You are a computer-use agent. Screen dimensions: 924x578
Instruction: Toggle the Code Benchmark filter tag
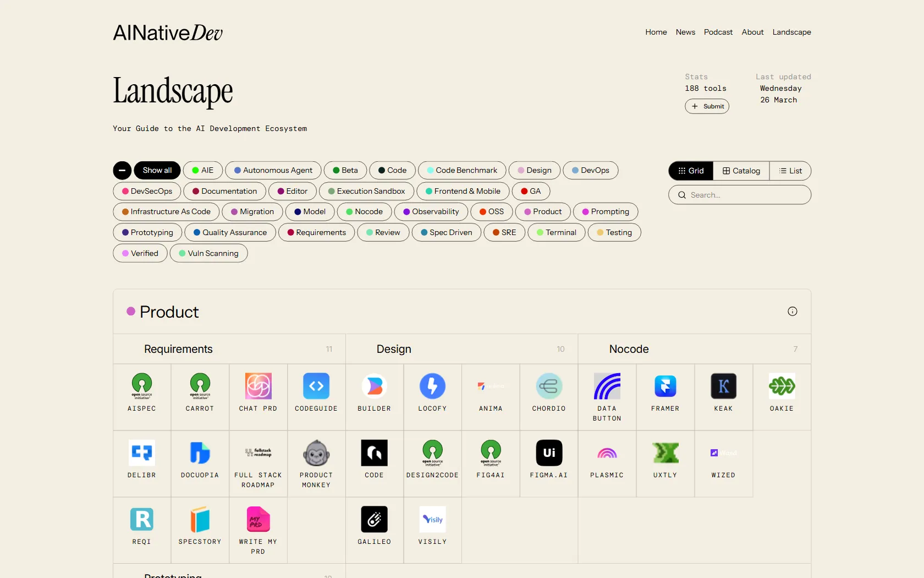pos(462,171)
